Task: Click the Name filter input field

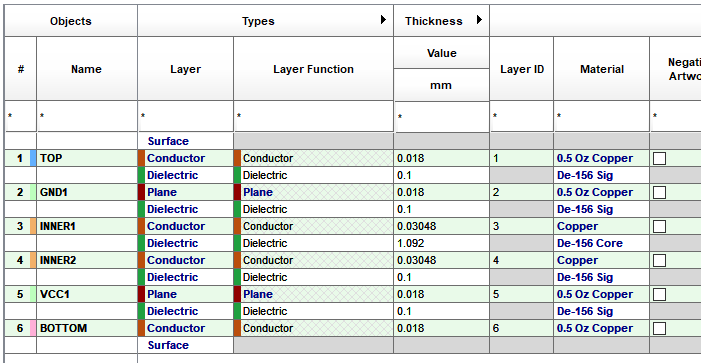Action: pyautogui.click(x=87, y=116)
